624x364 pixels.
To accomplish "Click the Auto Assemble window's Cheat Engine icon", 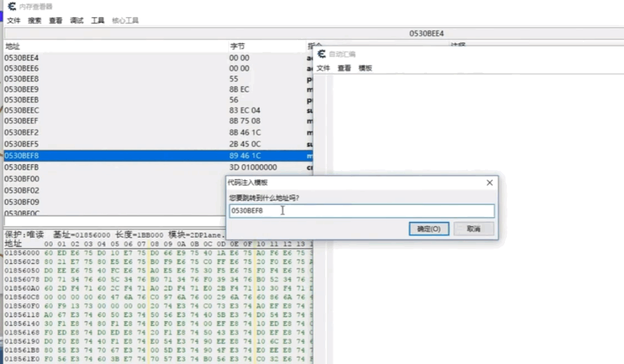I will pos(322,54).
